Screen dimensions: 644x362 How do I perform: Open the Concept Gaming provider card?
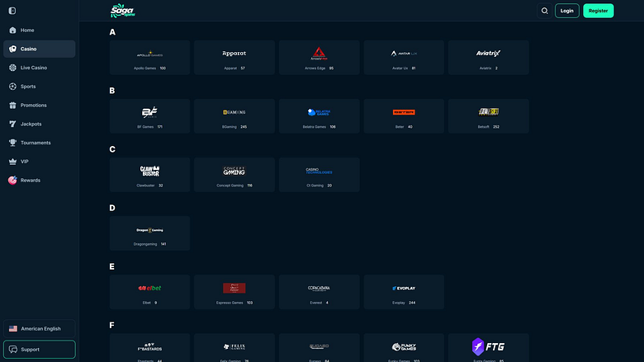(x=234, y=175)
